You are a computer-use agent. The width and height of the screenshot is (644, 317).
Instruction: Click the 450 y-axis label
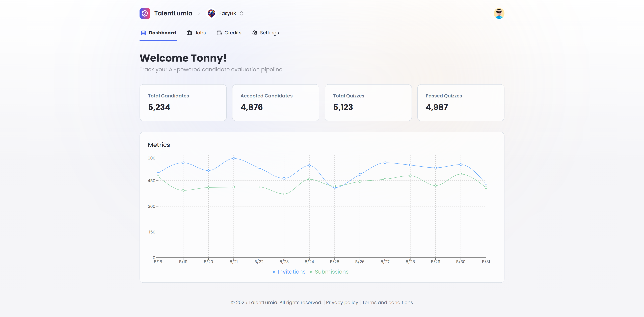151,181
